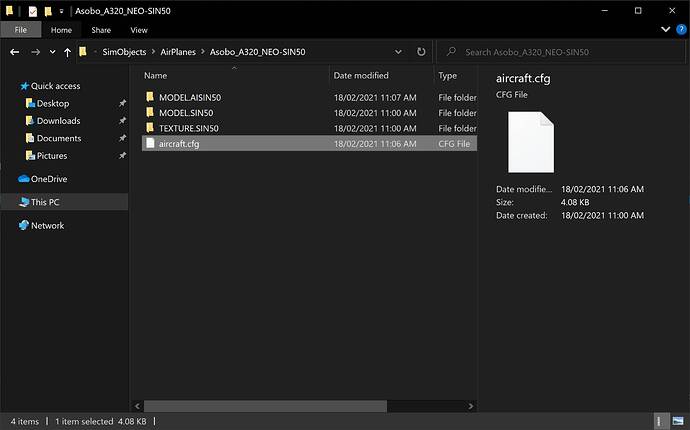This screenshot has width=690, height=430.
Task: Go up one folder level
Action: 67,52
